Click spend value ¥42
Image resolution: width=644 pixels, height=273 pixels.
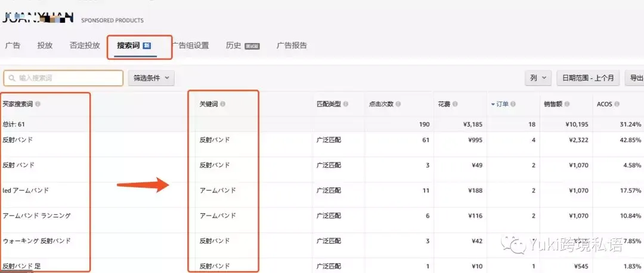coord(476,241)
